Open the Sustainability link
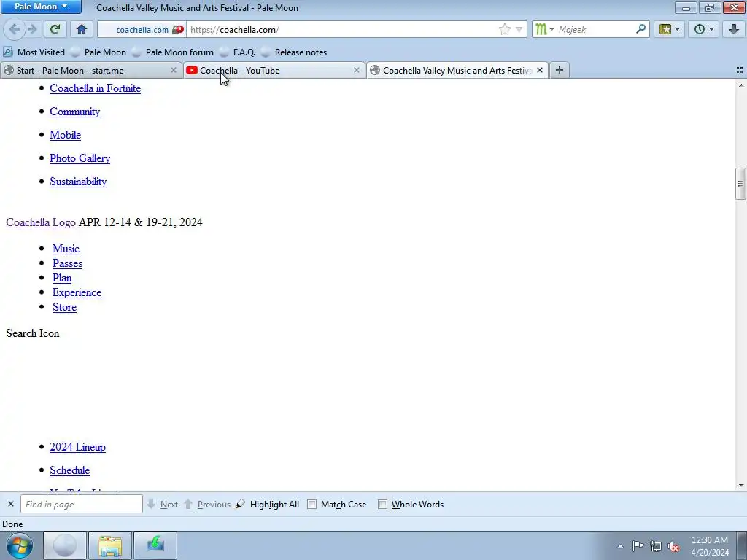Viewport: 747px width, 560px height. click(78, 182)
